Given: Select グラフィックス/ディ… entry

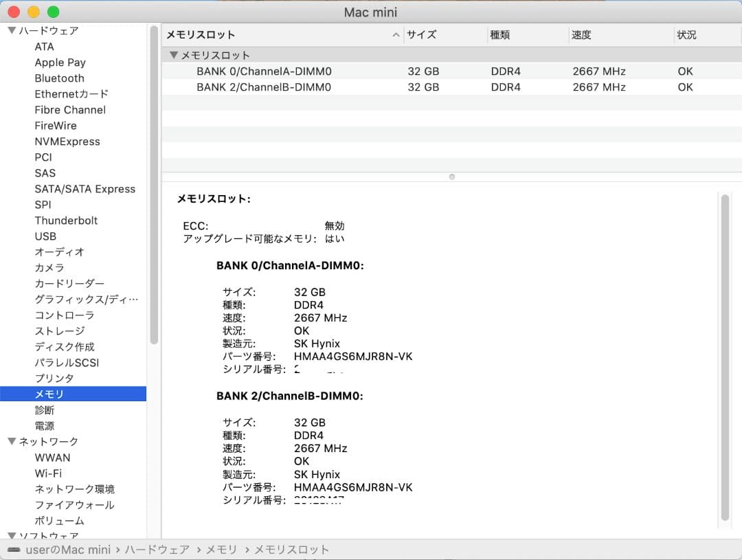Looking at the screenshot, I should tap(86, 299).
